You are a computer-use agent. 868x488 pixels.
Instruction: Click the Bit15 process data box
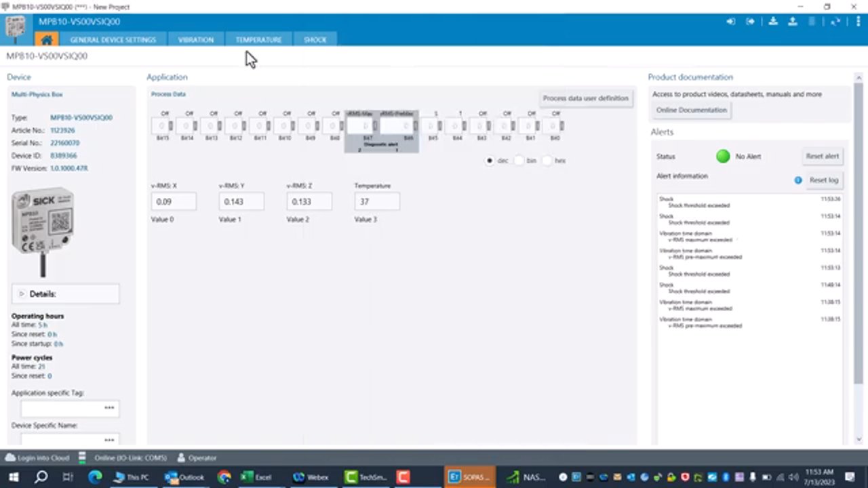click(x=162, y=126)
